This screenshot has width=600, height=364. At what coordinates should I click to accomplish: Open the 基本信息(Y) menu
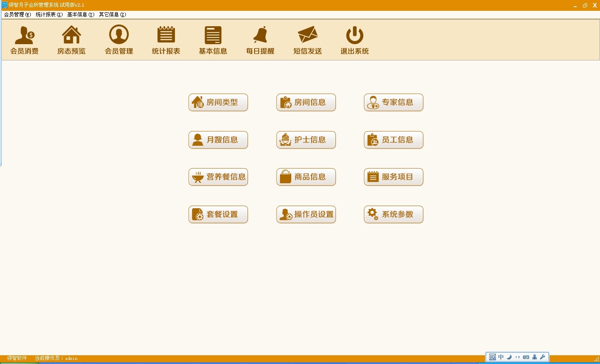(x=81, y=15)
